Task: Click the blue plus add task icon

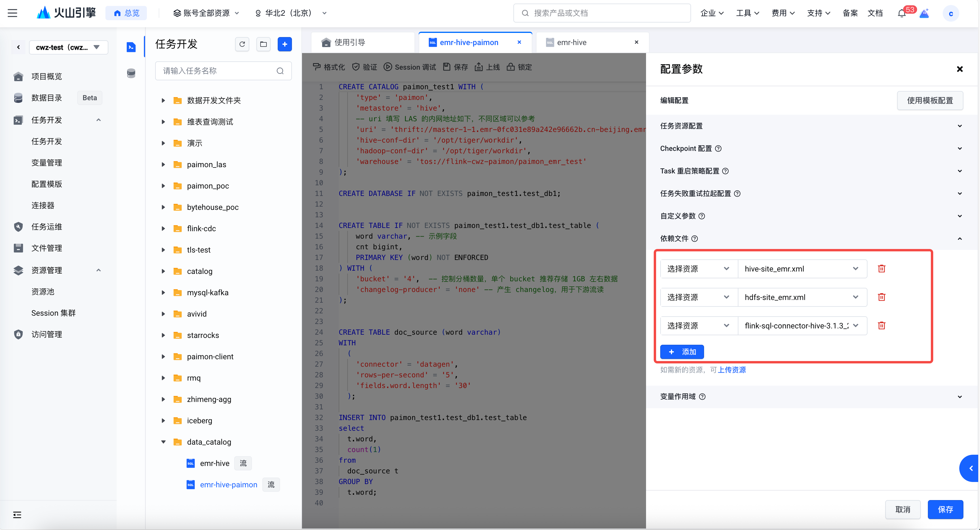Action: tap(285, 44)
